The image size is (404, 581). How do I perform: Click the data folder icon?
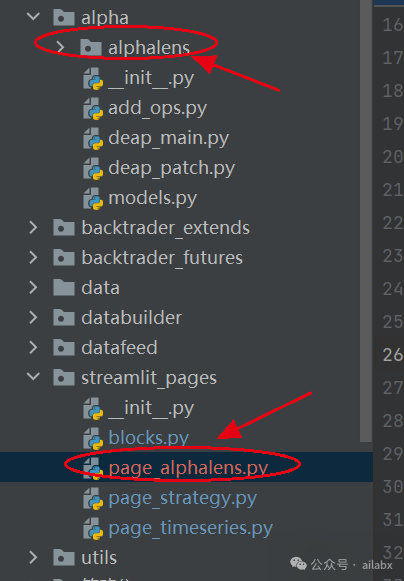tap(64, 288)
